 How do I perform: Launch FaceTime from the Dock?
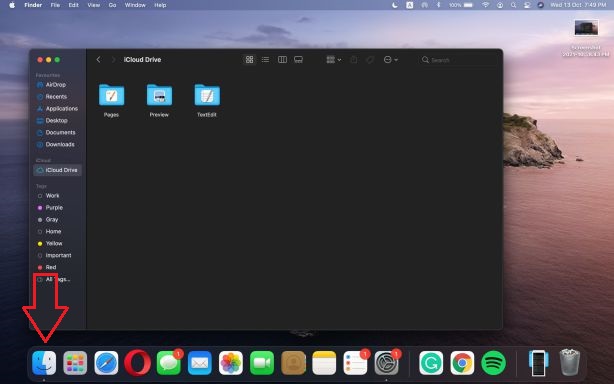click(x=262, y=363)
